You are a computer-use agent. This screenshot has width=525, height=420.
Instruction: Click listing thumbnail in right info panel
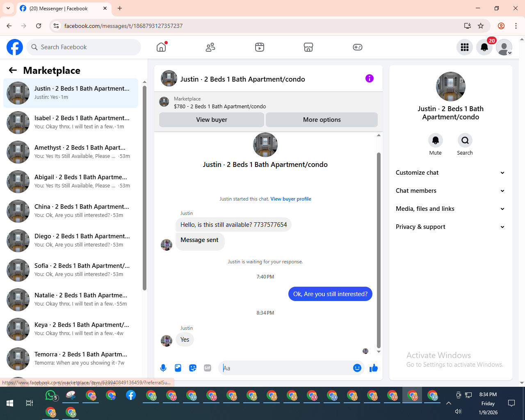coord(451,87)
